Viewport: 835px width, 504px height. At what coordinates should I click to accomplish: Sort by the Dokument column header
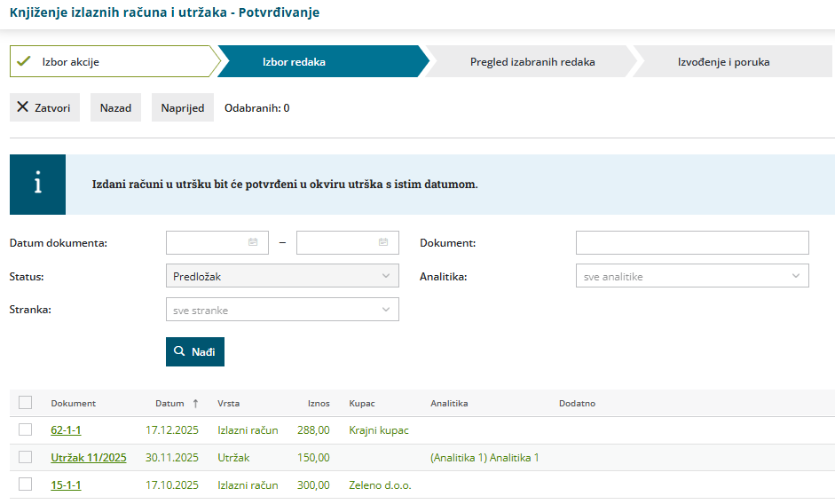pyautogui.click(x=74, y=404)
